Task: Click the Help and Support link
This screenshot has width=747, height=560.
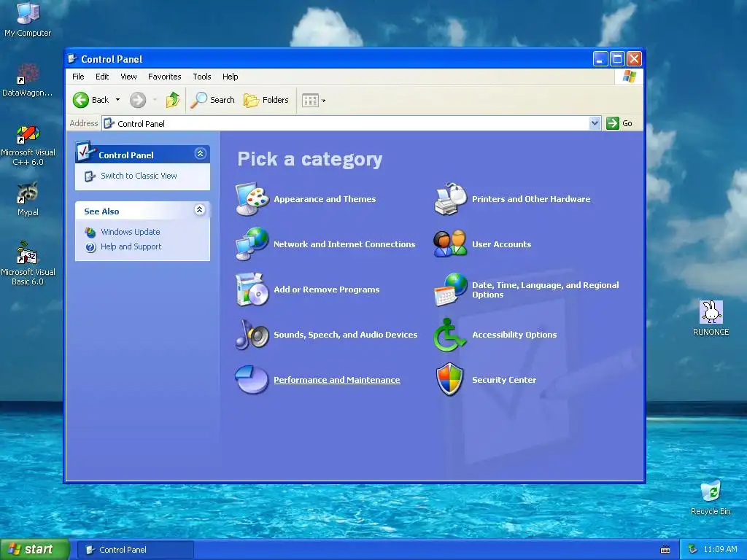Action: pos(131,246)
